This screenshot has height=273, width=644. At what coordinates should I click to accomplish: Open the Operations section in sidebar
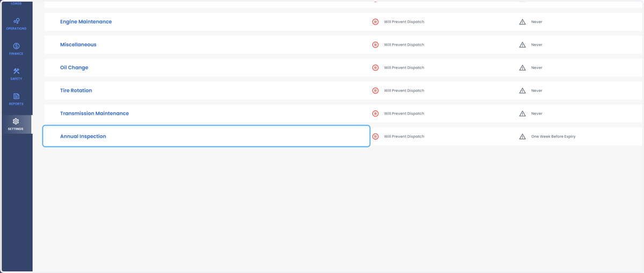[x=16, y=24]
